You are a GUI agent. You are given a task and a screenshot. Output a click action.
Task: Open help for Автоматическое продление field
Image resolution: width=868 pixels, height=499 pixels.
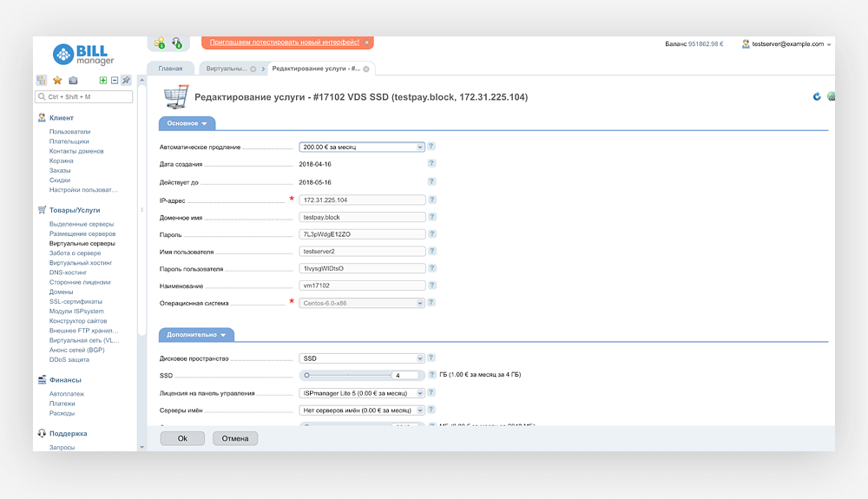tap(431, 147)
